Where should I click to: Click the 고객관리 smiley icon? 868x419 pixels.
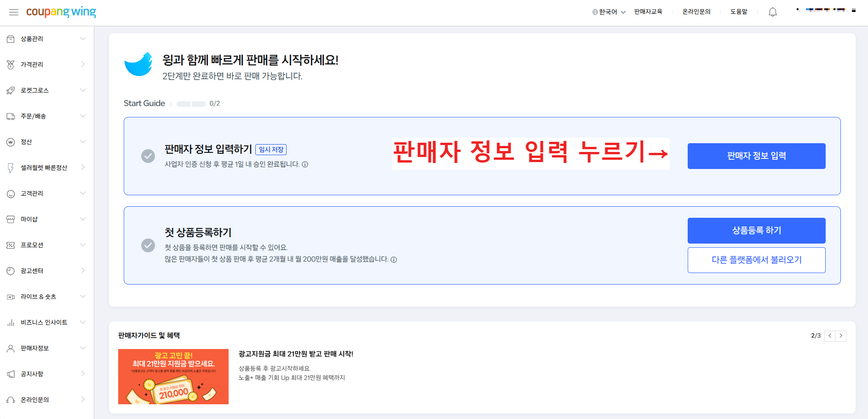11,194
